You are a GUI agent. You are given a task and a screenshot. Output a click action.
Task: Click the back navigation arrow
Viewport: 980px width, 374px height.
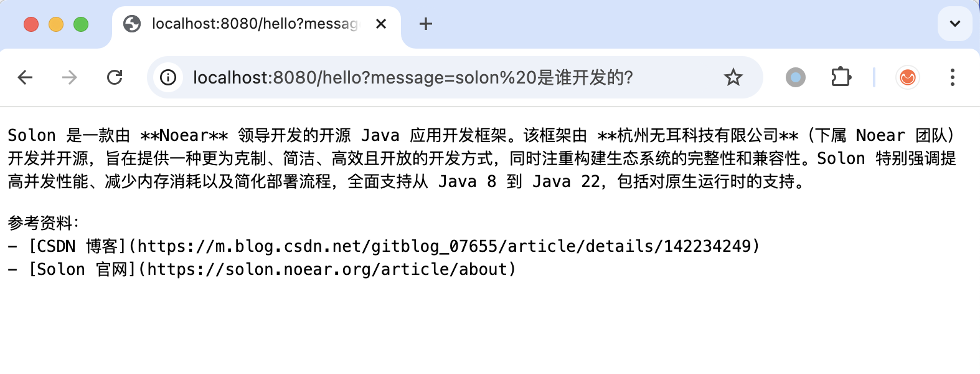click(x=24, y=77)
